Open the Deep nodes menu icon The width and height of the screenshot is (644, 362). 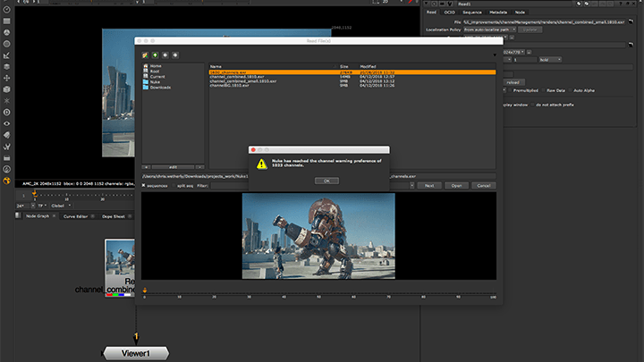[6, 112]
